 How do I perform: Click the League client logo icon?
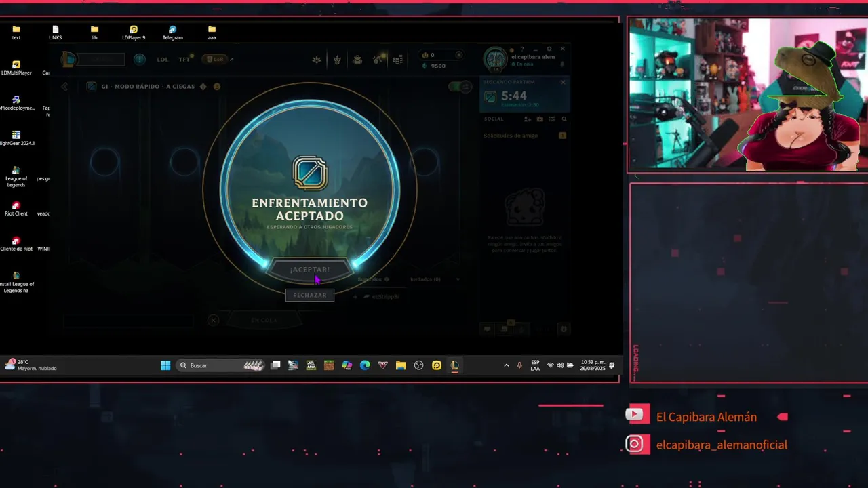point(68,59)
